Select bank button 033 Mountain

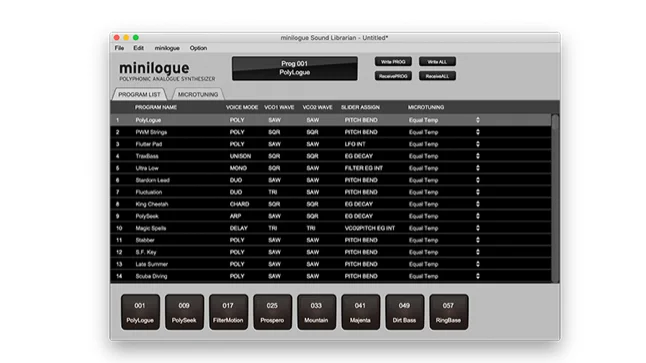point(316,312)
